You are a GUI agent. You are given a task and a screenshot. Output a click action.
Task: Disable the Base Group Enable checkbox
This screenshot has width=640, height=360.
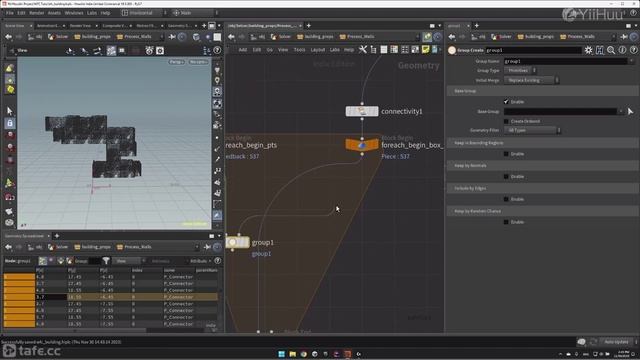tap(506, 101)
